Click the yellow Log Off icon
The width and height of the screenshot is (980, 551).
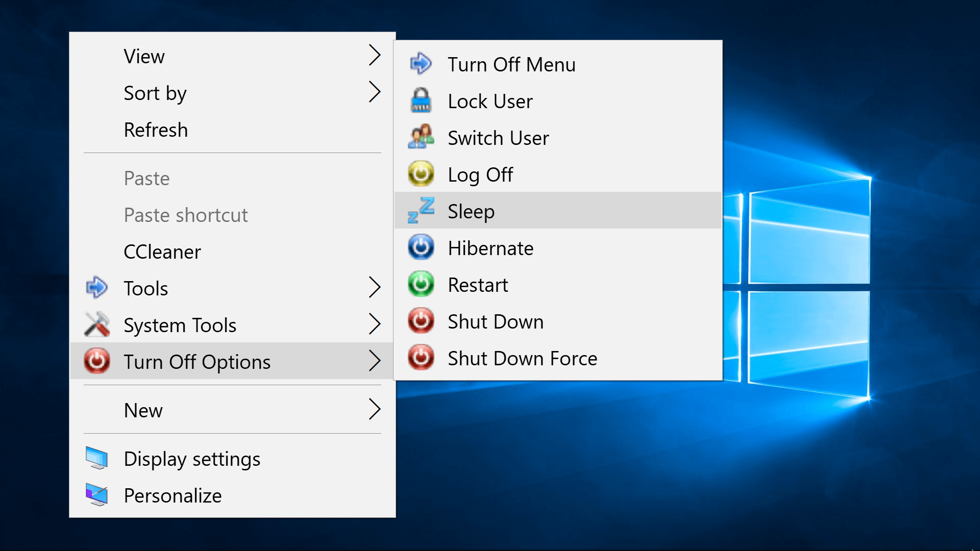click(421, 174)
